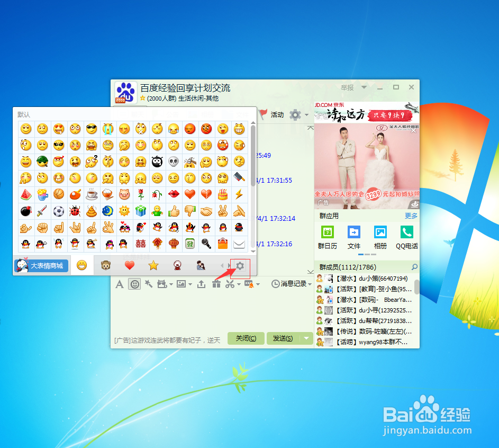Expand the dropdown arrow next to 举报
Viewport: 499px width, 448px height.
tap(364, 87)
